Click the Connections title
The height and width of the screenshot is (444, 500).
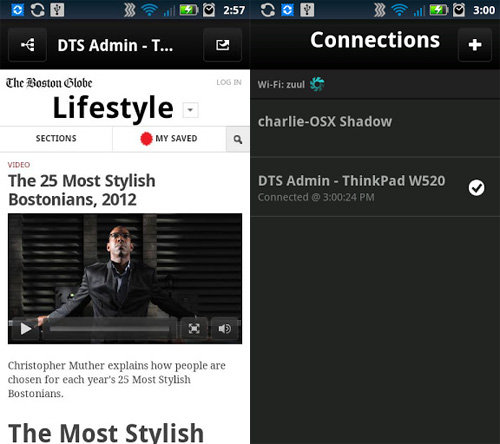[375, 40]
